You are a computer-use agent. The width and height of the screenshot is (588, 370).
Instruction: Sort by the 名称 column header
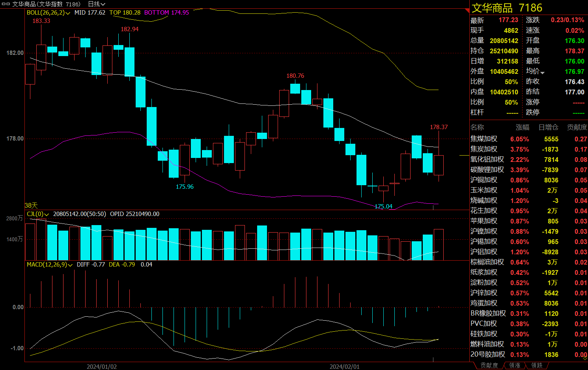point(477,127)
